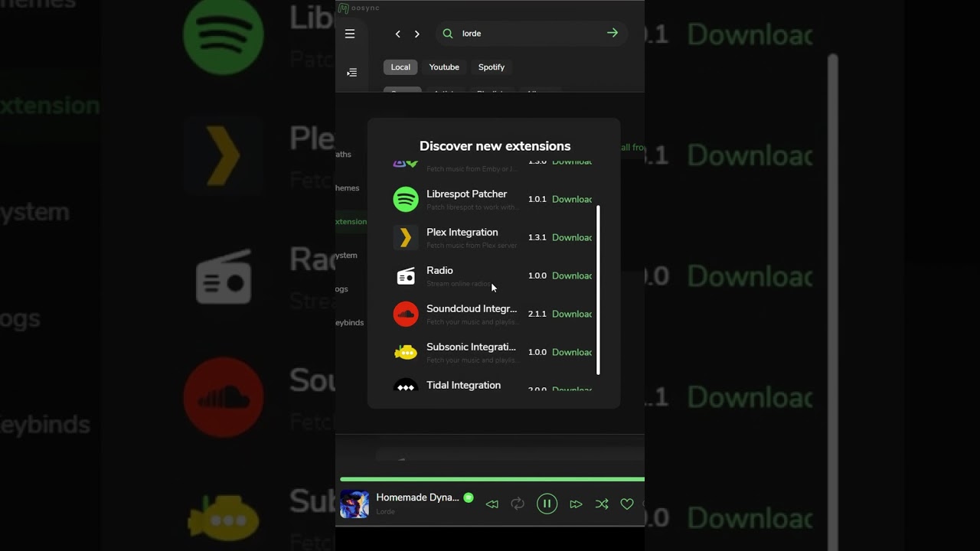Image resolution: width=980 pixels, height=551 pixels.
Task: Download the Subsonic Integration extension
Action: [572, 352]
